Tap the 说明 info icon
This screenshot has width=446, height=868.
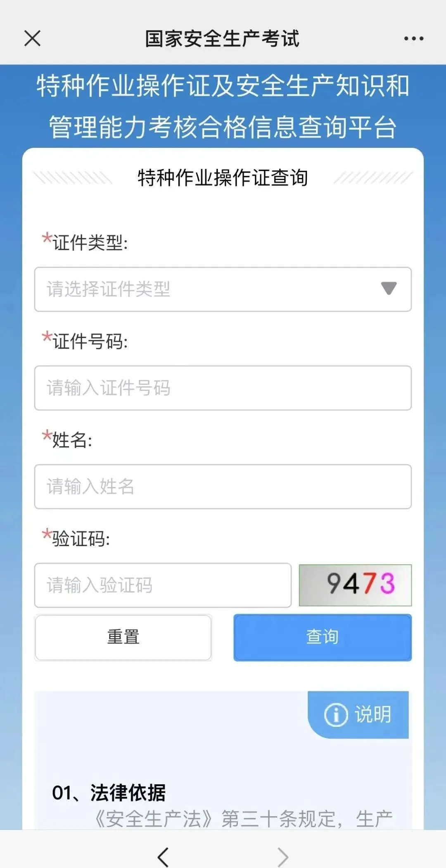click(336, 714)
